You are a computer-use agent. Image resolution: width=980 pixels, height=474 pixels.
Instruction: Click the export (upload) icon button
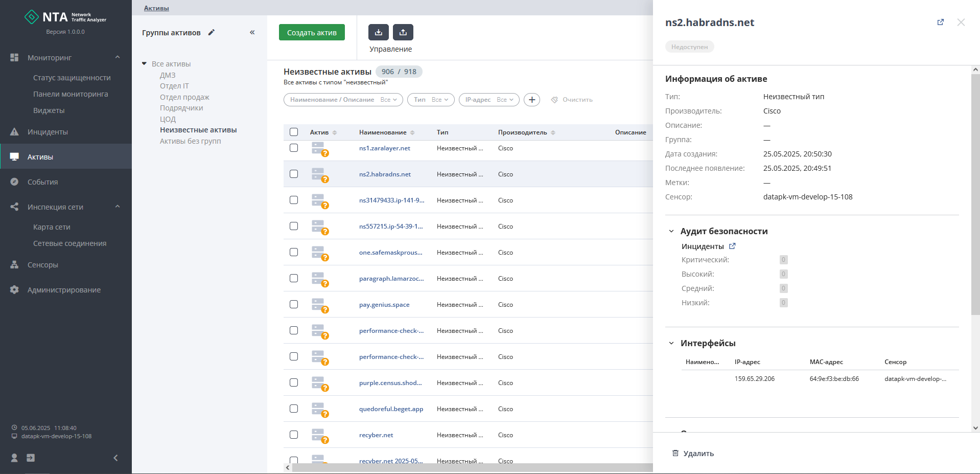[x=403, y=32]
